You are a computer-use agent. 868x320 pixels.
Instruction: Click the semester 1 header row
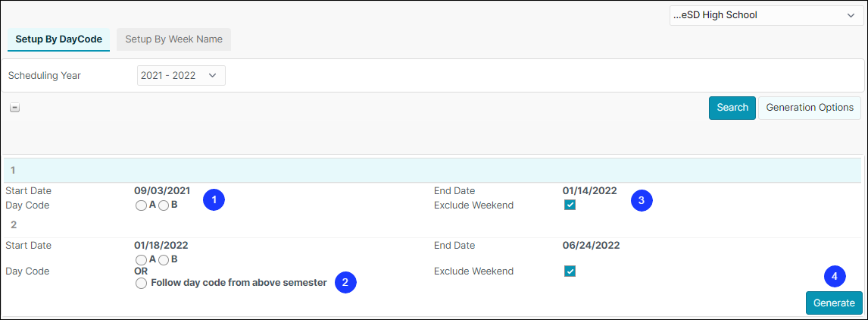(x=434, y=171)
